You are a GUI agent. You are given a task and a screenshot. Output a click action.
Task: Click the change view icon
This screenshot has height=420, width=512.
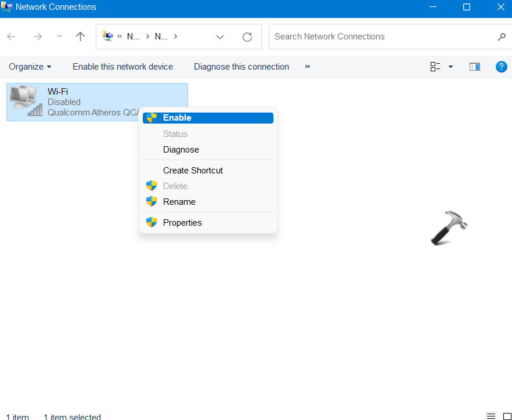click(x=435, y=67)
